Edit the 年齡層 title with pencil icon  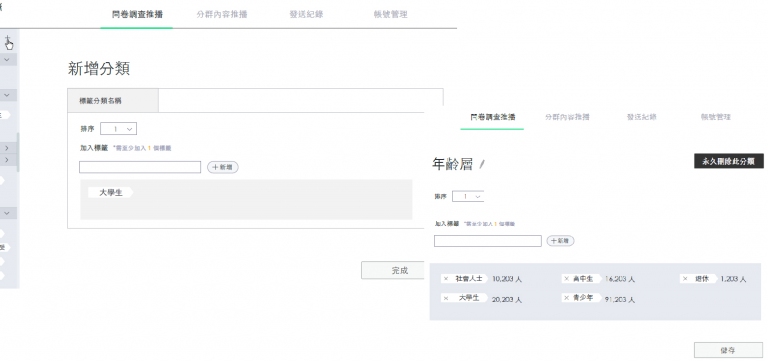pyautogui.click(x=481, y=165)
